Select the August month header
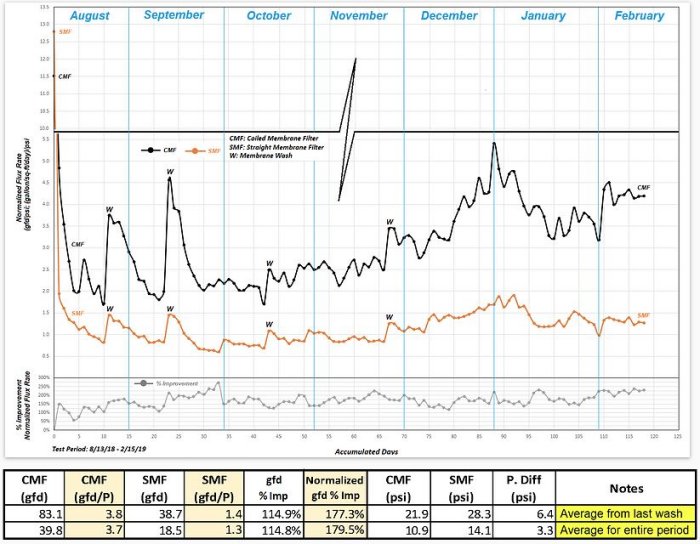Image resolution: width=700 pixels, height=544 pixels. (91, 16)
